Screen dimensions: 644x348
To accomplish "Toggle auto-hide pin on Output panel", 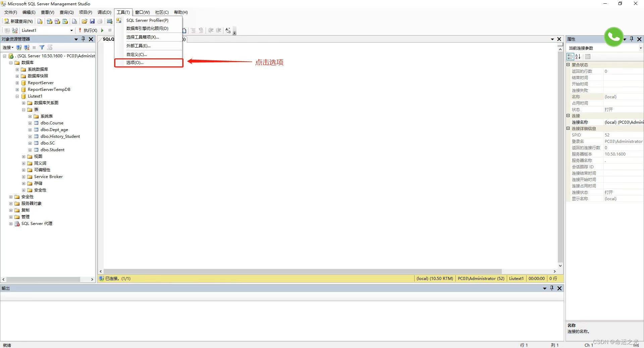I will 552,288.
